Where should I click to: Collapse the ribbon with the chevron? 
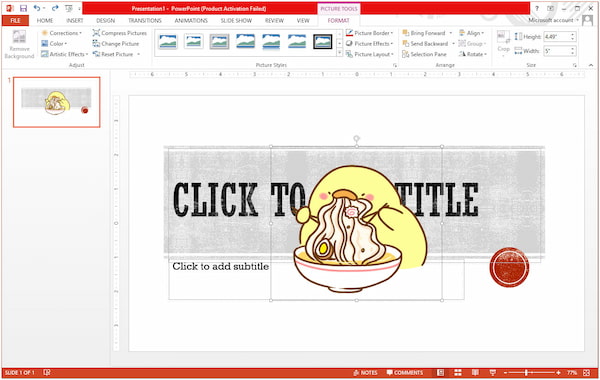591,65
